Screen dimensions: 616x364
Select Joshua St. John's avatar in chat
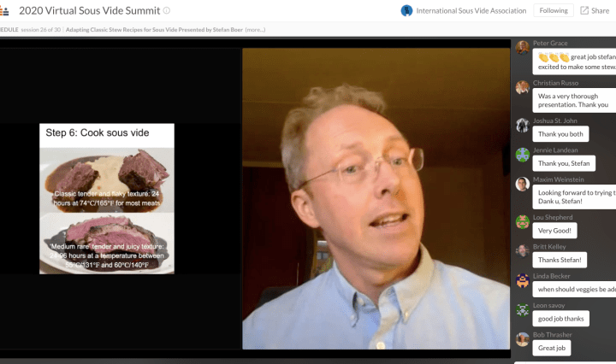point(522,125)
